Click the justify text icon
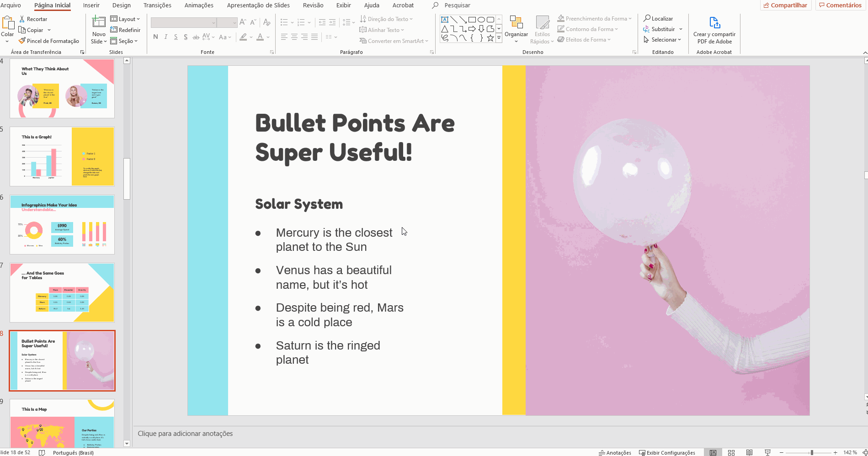The image size is (868, 456). click(314, 37)
